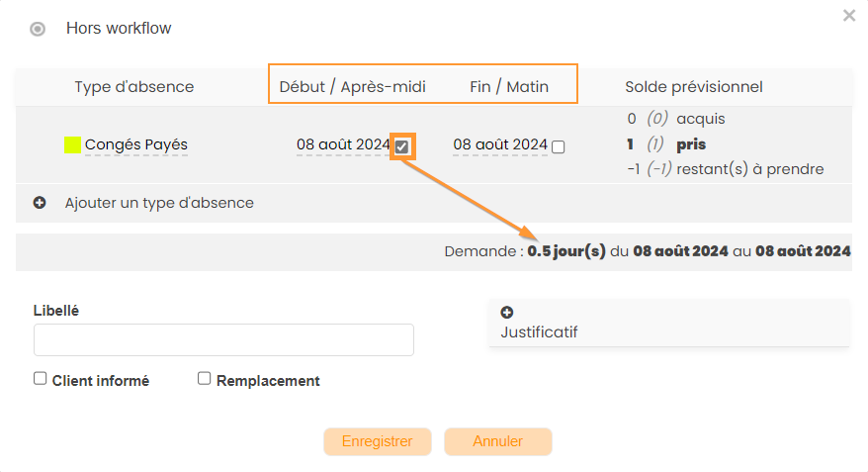Click the Type d'absence column header

134,87
